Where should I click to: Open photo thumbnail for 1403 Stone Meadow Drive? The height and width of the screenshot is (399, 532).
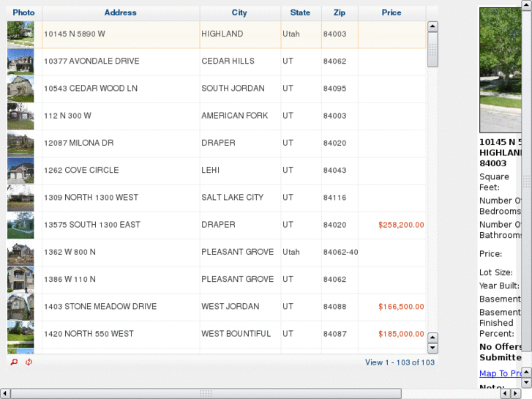click(x=20, y=307)
